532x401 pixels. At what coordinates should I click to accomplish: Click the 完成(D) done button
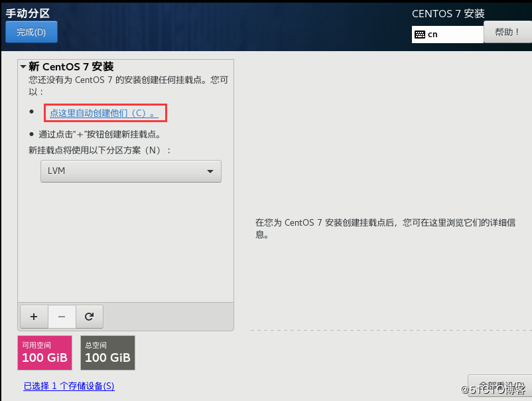[x=31, y=32]
